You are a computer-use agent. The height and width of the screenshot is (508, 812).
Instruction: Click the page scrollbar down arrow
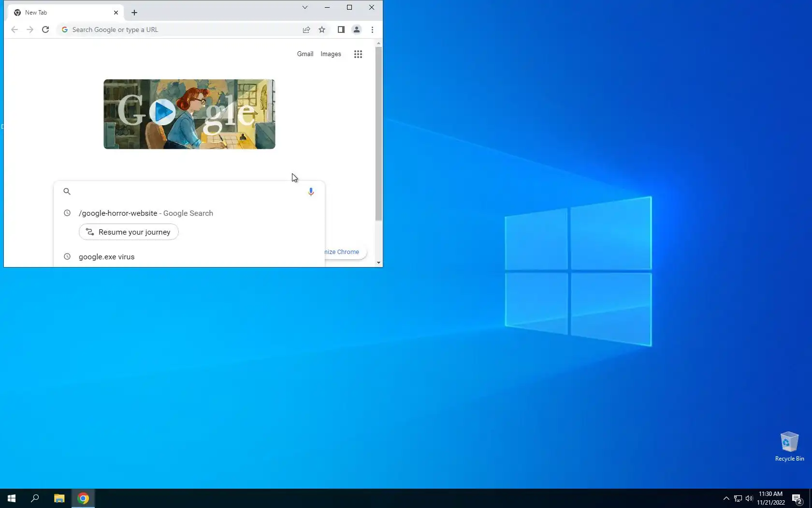(x=378, y=263)
